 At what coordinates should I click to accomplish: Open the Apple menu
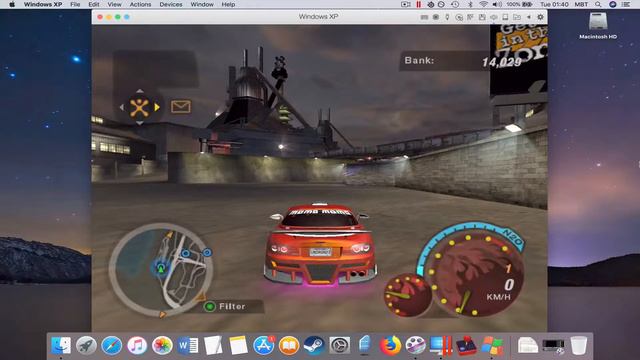click(x=12, y=4)
